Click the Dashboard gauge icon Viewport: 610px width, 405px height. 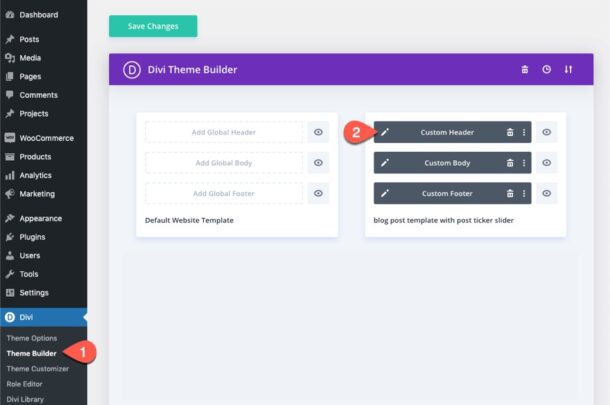click(10, 15)
